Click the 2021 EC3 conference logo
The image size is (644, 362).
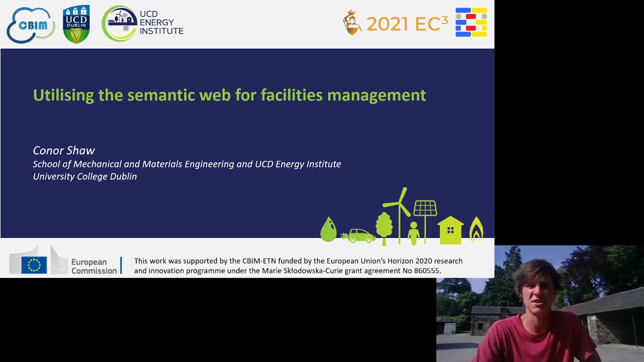tap(395, 23)
